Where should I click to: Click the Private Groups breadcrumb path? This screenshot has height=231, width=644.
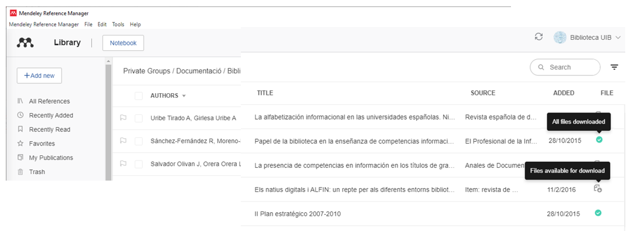coord(182,71)
